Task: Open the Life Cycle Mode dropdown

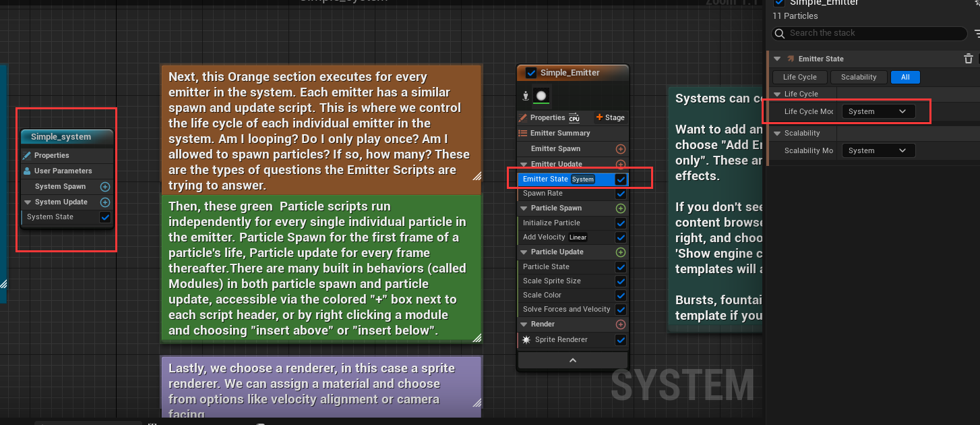Action: [x=878, y=112]
